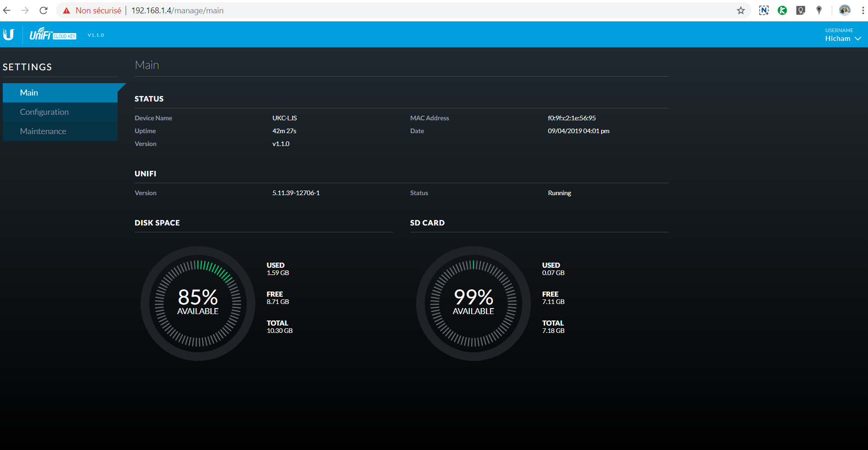Go back to the previous page

pyautogui.click(x=7, y=11)
